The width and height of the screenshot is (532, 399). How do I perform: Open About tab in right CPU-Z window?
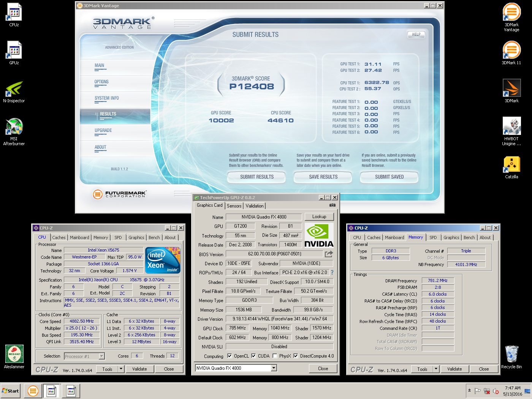[485, 237]
